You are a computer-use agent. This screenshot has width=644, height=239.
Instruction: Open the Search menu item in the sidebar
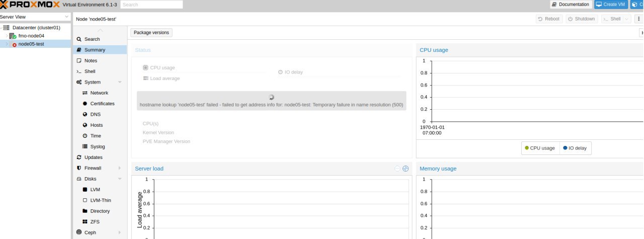click(x=99, y=39)
